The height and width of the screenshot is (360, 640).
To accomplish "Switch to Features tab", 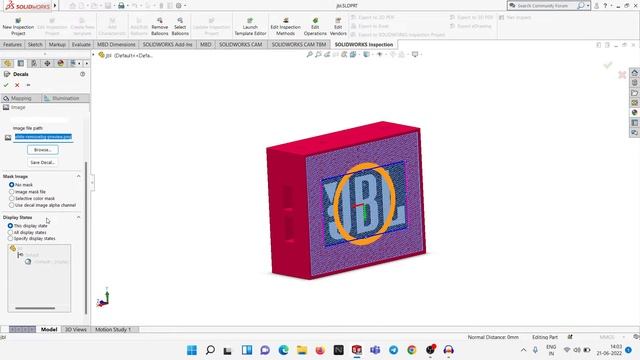I will tap(12, 44).
